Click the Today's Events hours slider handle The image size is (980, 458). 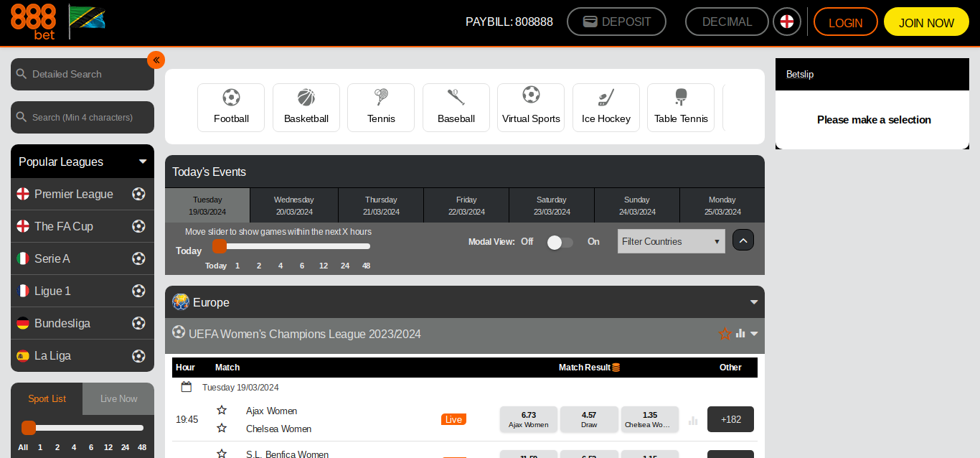220,246
